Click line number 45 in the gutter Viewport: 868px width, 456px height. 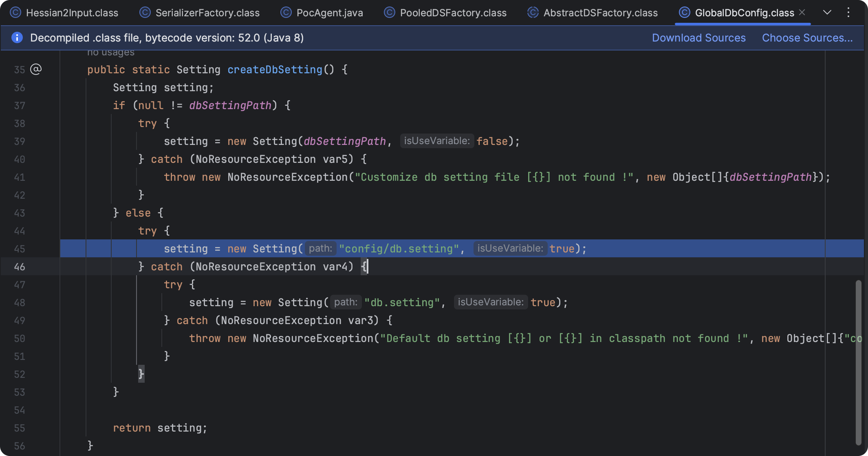[20, 249]
